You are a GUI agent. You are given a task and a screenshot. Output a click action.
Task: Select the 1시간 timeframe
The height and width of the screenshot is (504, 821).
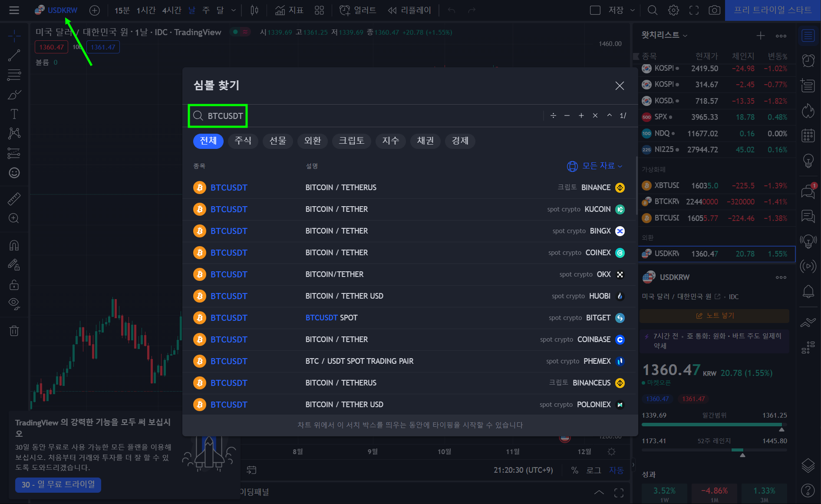[146, 10]
